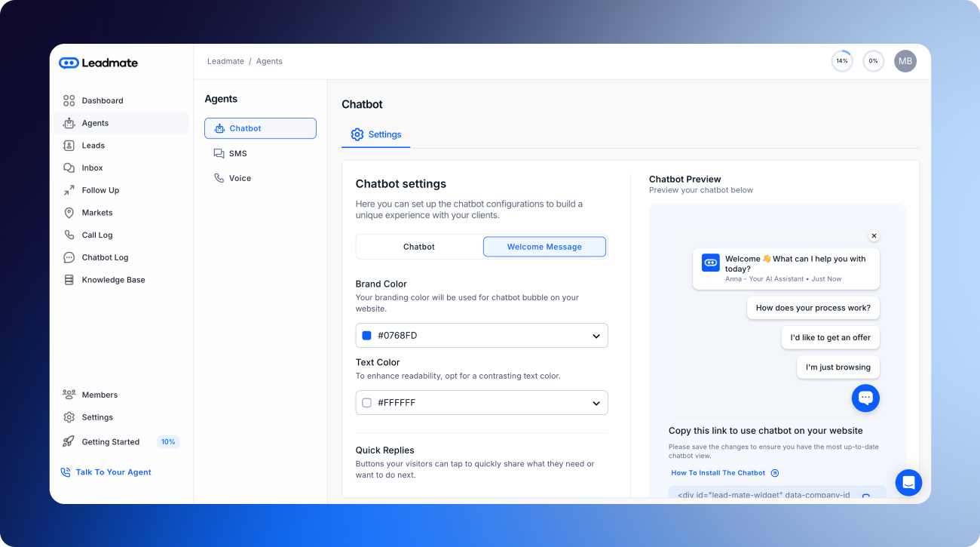Expand the Text Color dropdown
980x547 pixels.
click(596, 403)
